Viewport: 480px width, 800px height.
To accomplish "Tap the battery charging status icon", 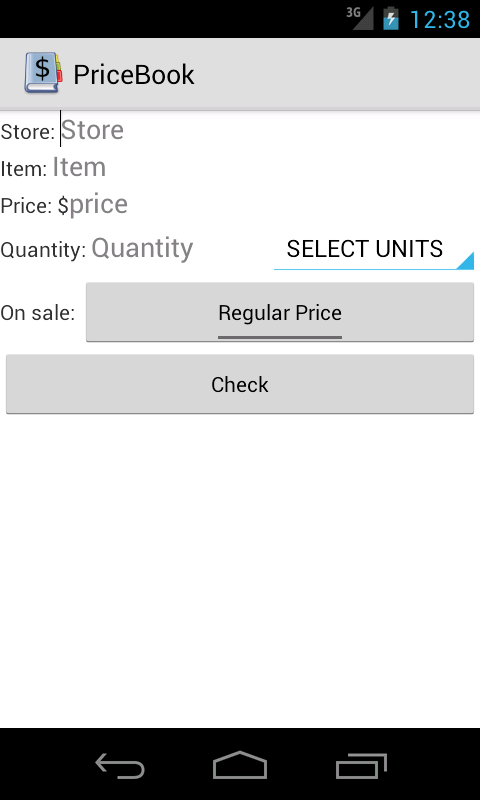I will (391, 18).
